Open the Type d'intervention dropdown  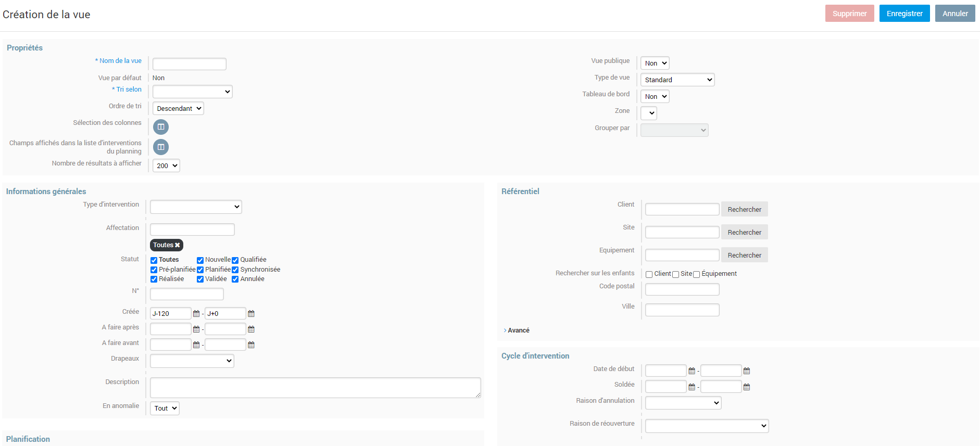point(196,207)
